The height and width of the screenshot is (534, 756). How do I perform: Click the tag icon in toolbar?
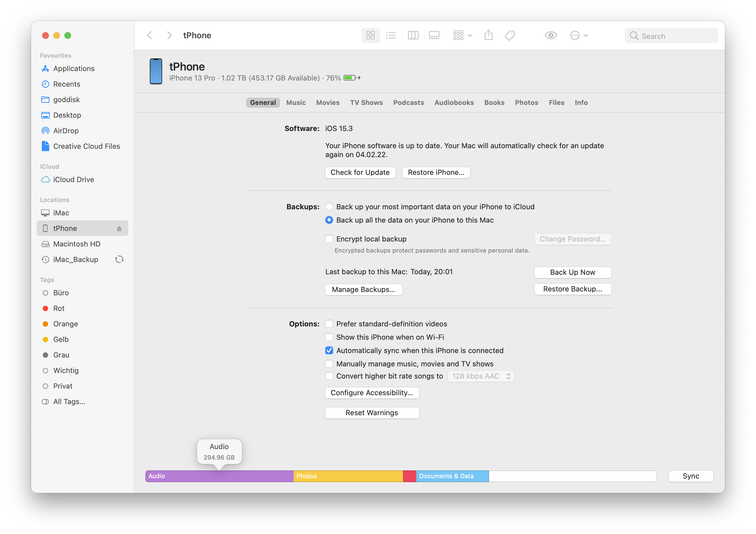coord(510,36)
